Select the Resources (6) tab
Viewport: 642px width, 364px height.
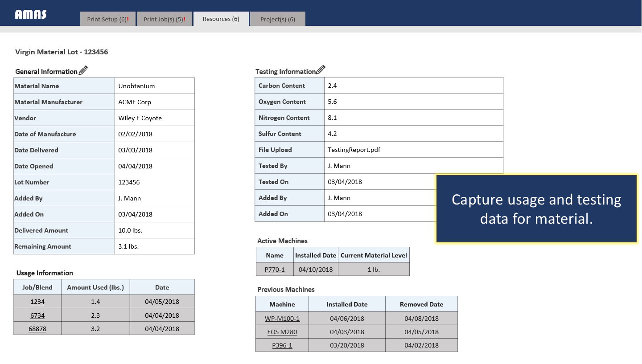(x=221, y=19)
